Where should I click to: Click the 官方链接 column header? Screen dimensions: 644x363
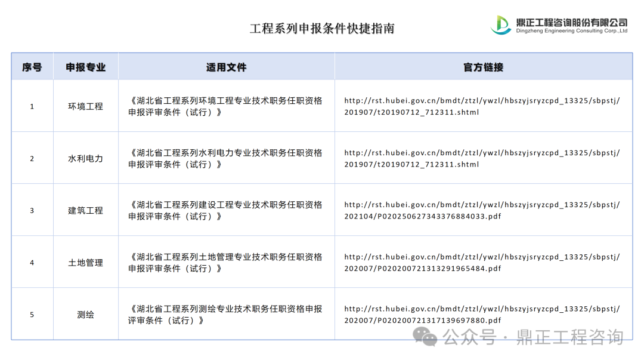coord(483,67)
